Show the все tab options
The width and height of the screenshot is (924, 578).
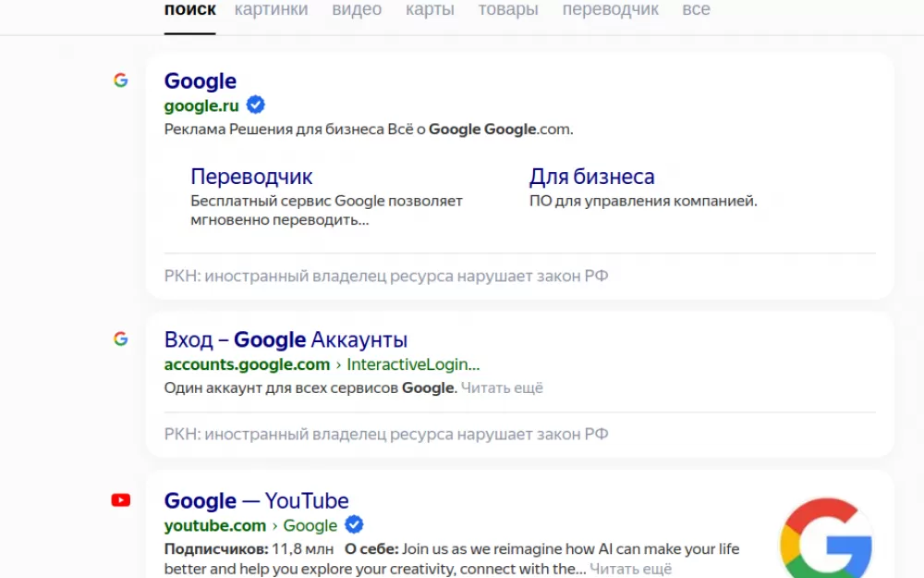696,9
